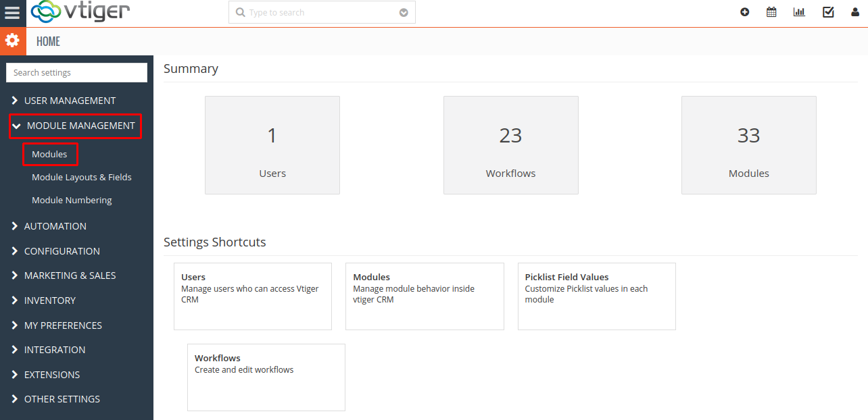Expand the User Management section
The image size is (868, 420).
coord(70,101)
